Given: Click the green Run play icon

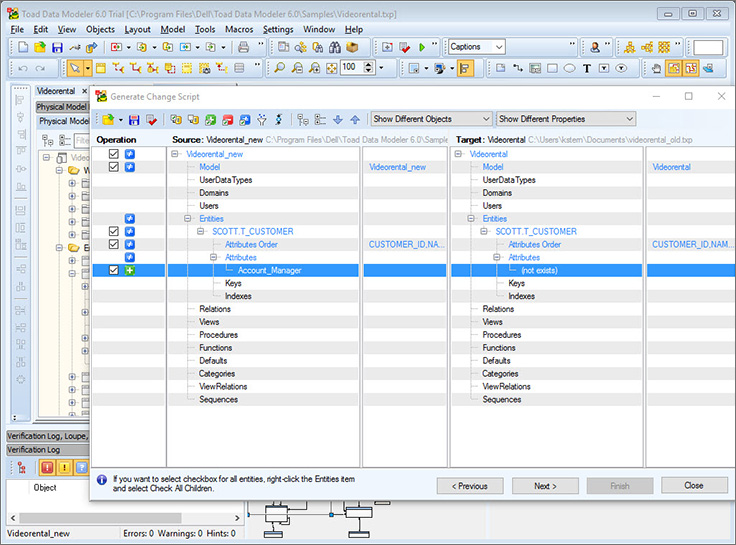Looking at the screenshot, I should (422, 47).
